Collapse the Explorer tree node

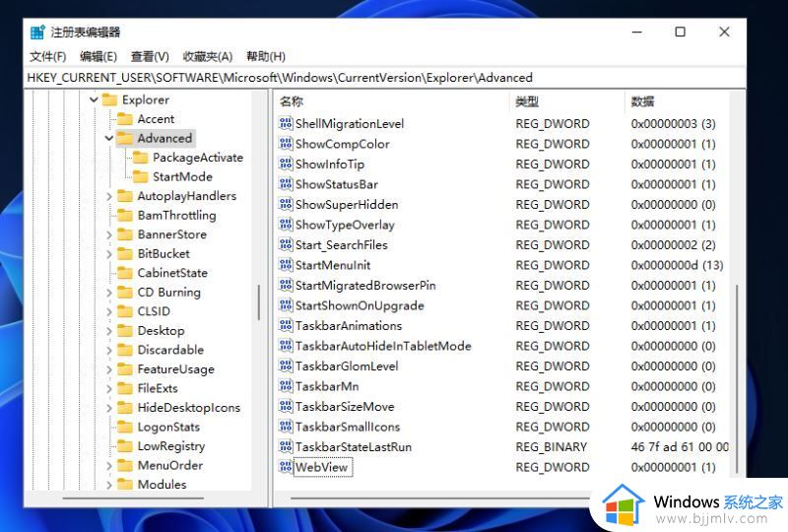point(94,100)
